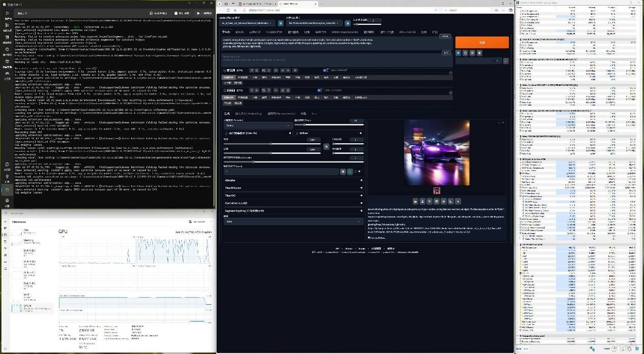Toggle the extra seed options checkbox
Screen dimensions: 644x354
[x=356, y=172]
